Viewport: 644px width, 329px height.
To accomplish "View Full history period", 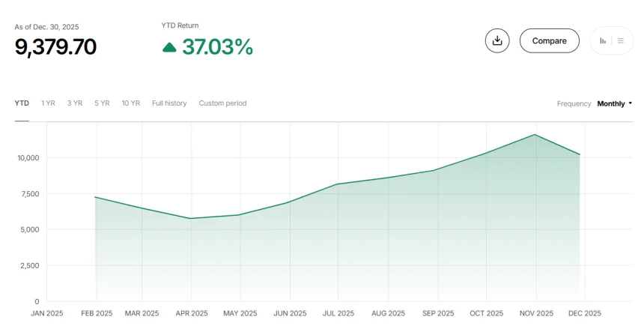I will coord(169,103).
